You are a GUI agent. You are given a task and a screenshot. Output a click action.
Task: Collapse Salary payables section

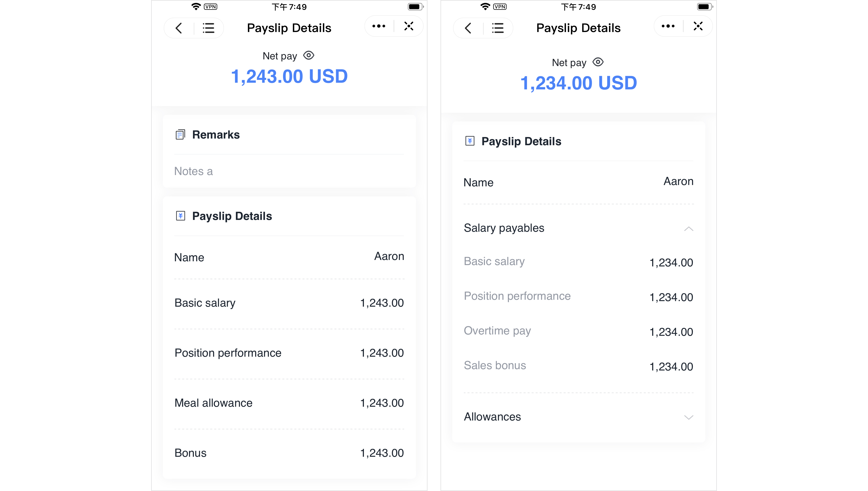[688, 229]
